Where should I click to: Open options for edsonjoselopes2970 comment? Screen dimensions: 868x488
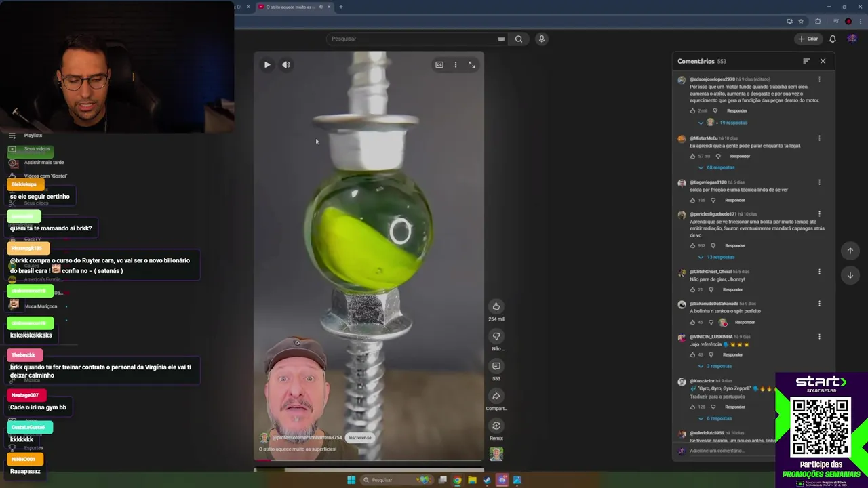point(819,79)
